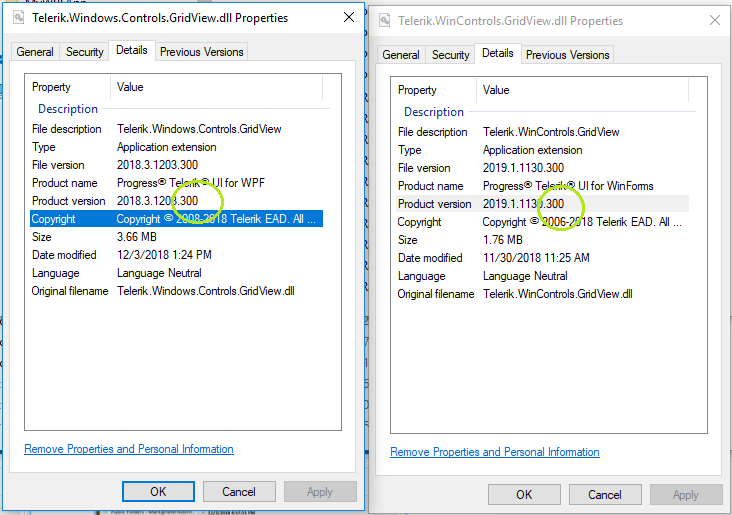The width and height of the screenshot is (732, 515).
Task: Close the Windows.Controls.GridView Properties dialog
Action: click(349, 17)
